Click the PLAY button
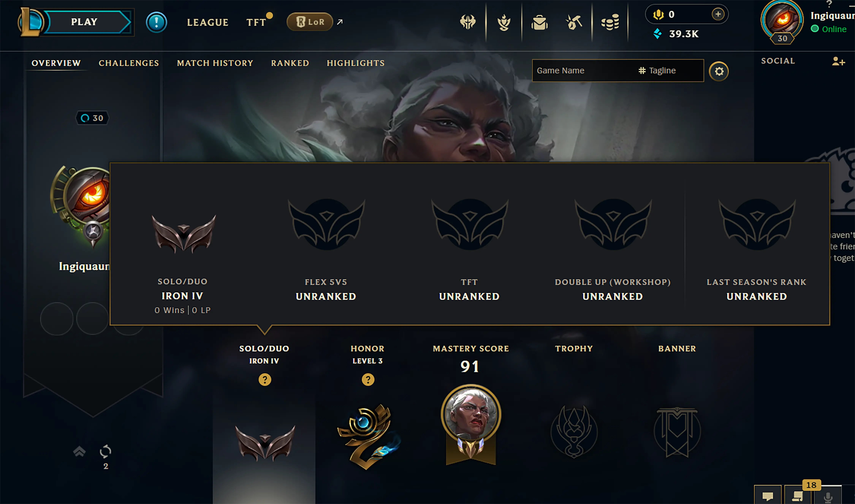Image resolution: width=855 pixels, height=504 pixels. (84, 22)
